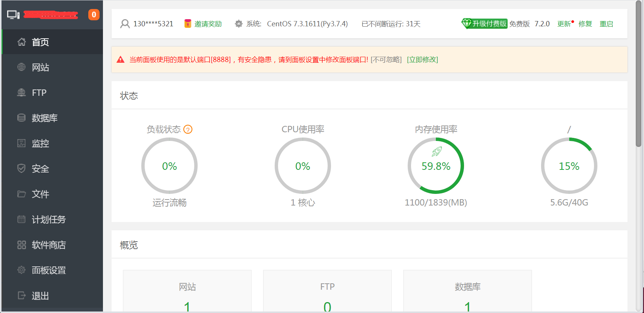Viewport: 644px width, 313px height.
Task: Open the orange notification badge showing 0
Action: 94,15
